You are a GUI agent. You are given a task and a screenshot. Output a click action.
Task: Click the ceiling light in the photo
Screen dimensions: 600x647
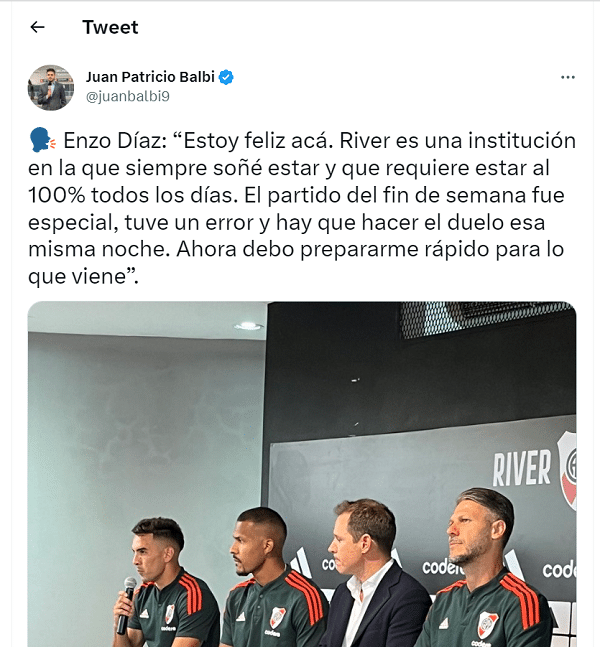coord(248,326)
